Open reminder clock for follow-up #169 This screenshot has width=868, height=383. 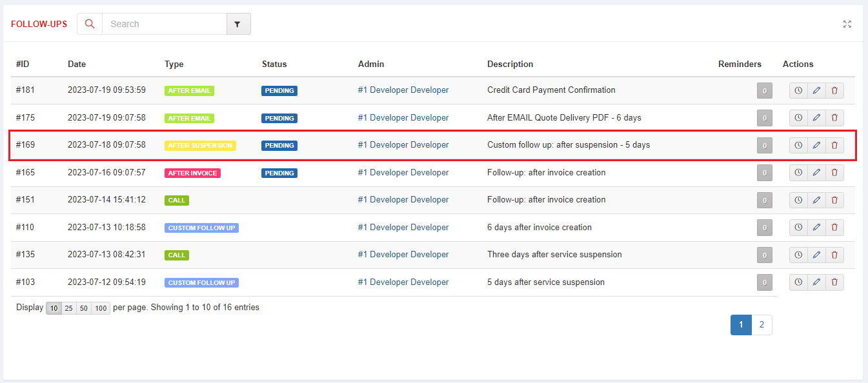tap(798, 146)
